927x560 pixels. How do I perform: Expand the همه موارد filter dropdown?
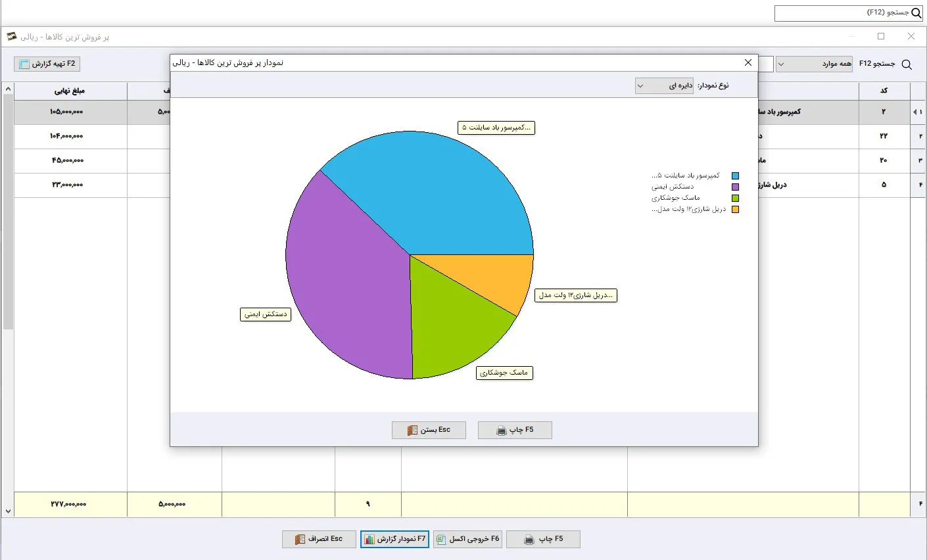click(814, 64)
